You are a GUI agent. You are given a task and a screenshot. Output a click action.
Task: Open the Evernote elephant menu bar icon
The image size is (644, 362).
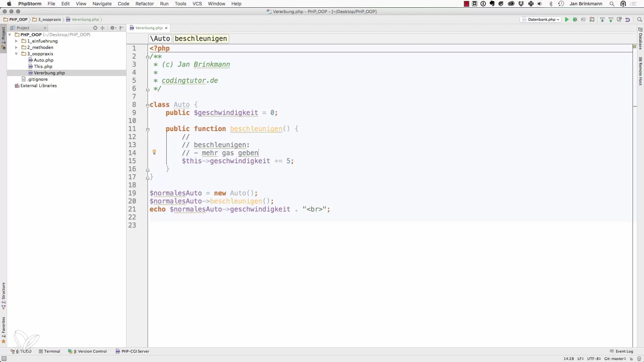[x=492, y=4]
